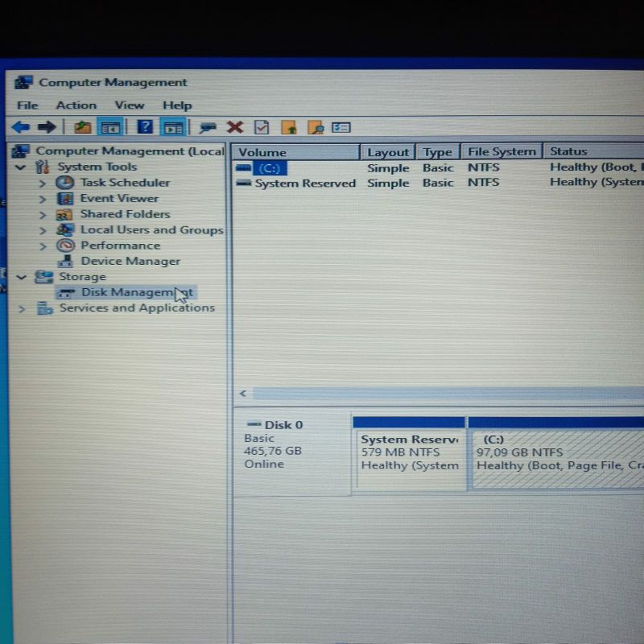Toggle Show/Hide Console Tree toolbar icon
Image resolution: width=644 pixels, height=644 pixels.
(110, 127)
